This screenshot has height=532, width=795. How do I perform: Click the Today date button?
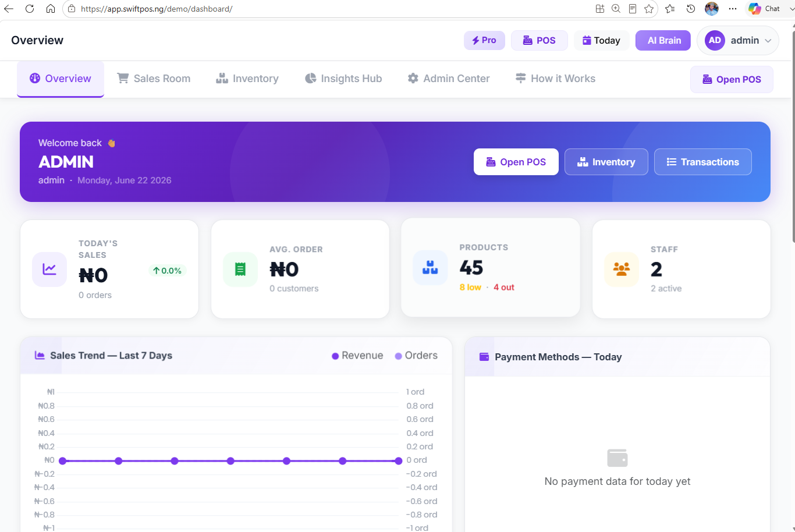tap(601, 40)
